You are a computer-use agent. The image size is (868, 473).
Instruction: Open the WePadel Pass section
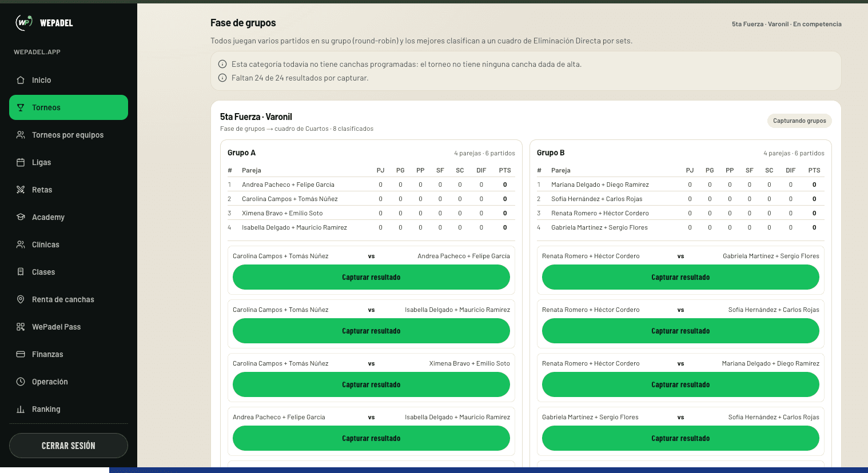69,327
